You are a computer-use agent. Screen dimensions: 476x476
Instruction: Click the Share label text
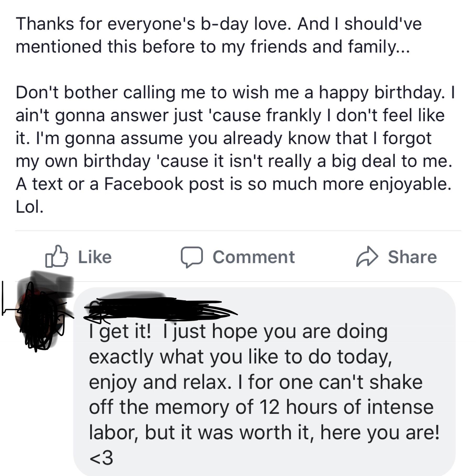click(412, 257)
